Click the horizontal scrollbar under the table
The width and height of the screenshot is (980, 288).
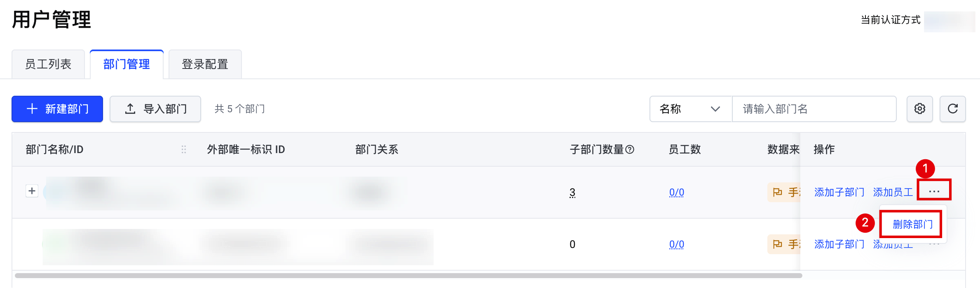(408, 276)
